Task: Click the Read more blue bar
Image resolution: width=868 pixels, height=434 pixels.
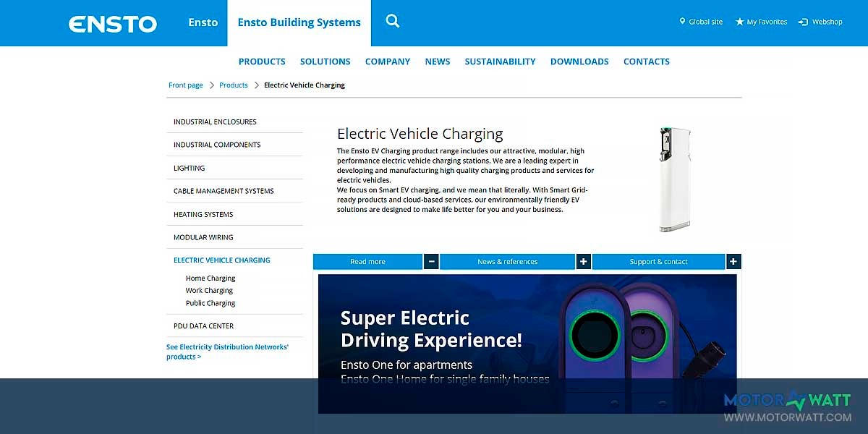Action: pos(367,261)
